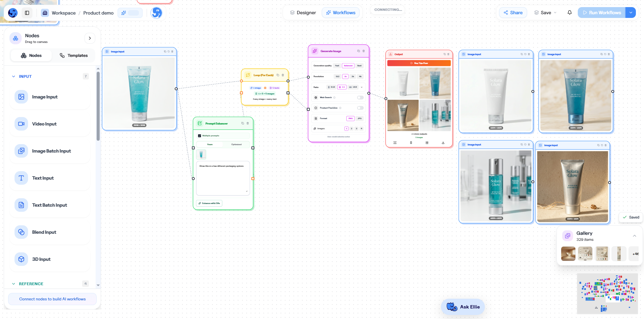Delete the Prompt Enhancer node
Screen dimensions: 644x319
(248, 123)
